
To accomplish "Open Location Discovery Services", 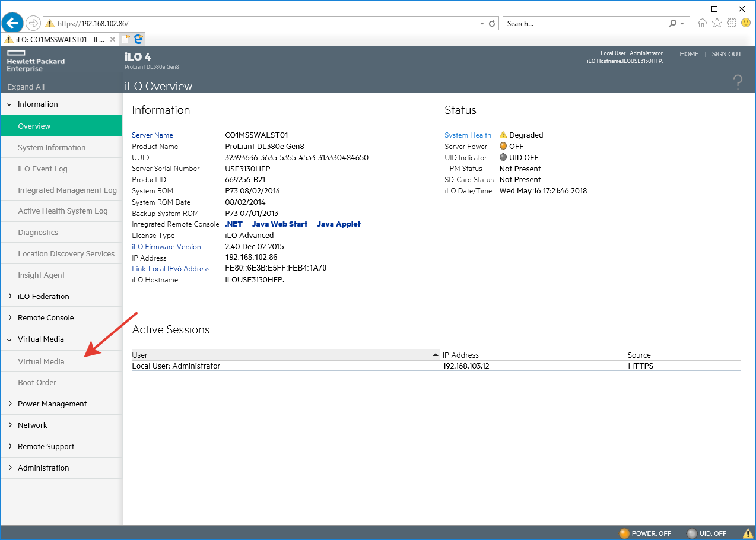I will click(62, 253).
